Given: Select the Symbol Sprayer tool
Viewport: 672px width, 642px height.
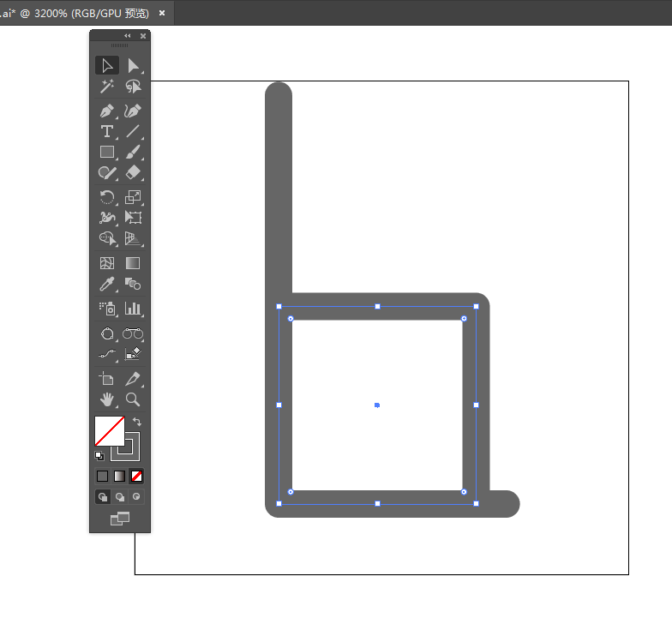Looking at the screenshot, I should coord(107,309).
